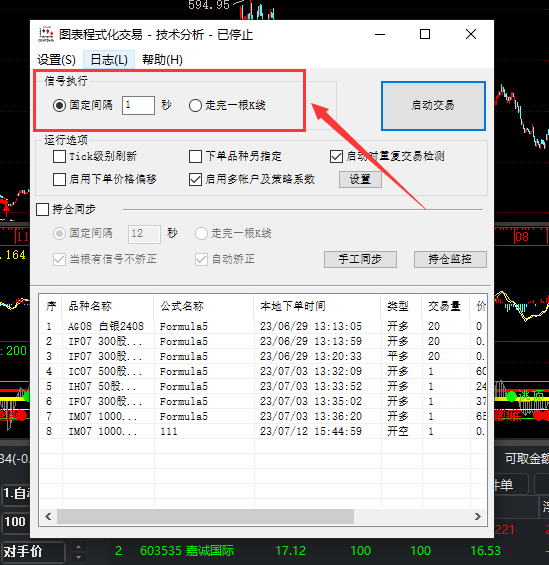Click the up stepper beside 对手价

79,547
